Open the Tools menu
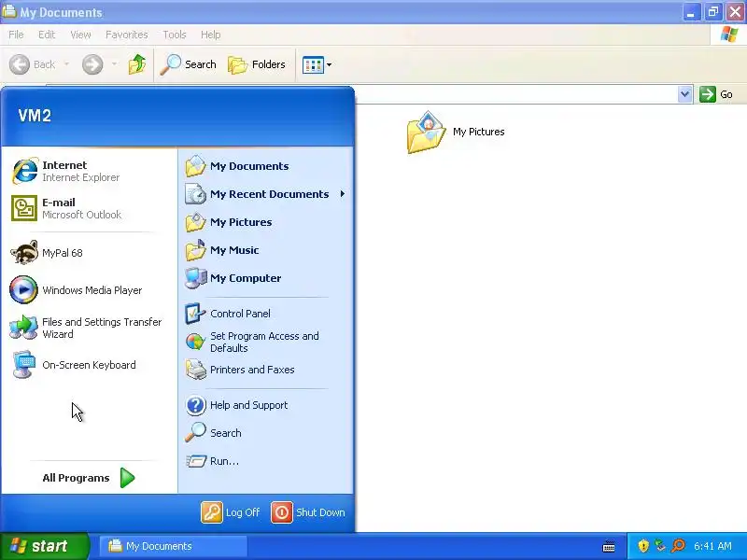747x560 pixels. [x=175, y=35]
